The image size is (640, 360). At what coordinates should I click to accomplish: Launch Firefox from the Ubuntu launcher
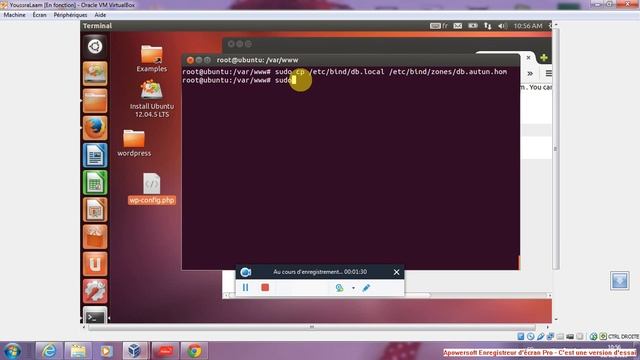95,128
